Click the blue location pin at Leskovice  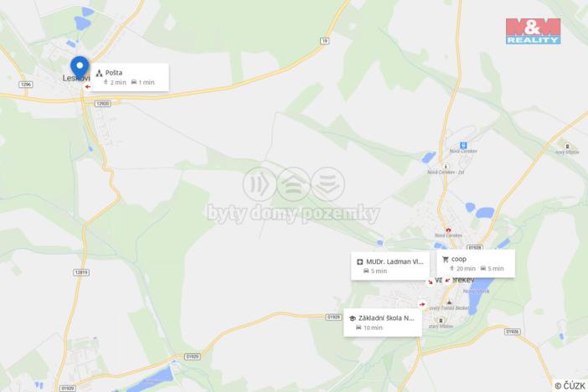[x=80, y=68]
